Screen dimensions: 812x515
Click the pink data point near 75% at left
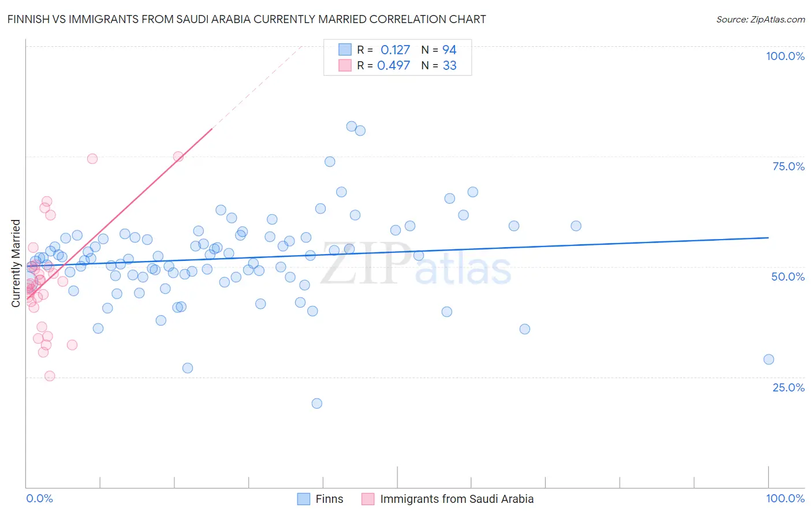click(x=92, y=159)
